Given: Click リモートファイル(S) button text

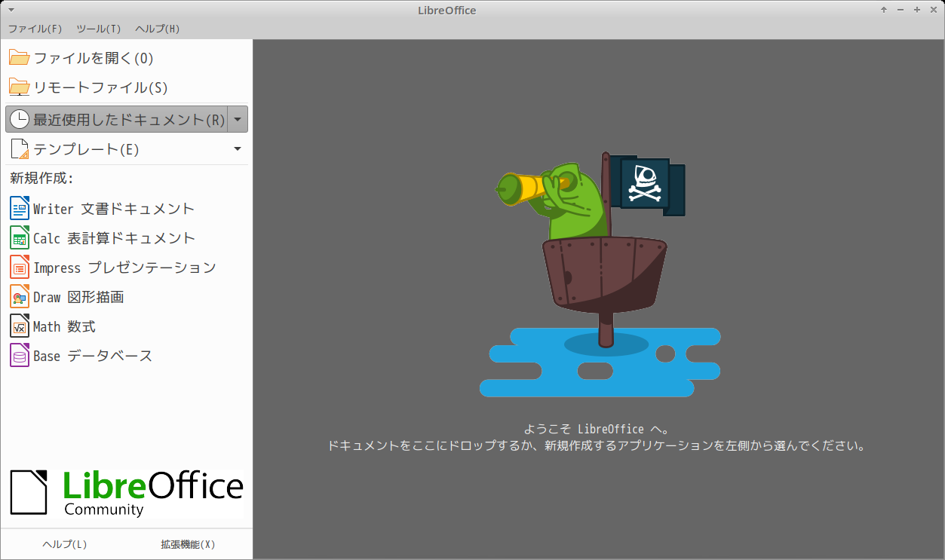Looking at the screenshot, I should tap(100, 87).
